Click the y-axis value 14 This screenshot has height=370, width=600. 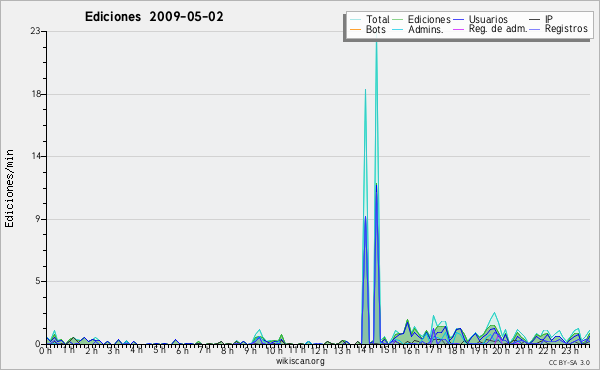(36, 156)
